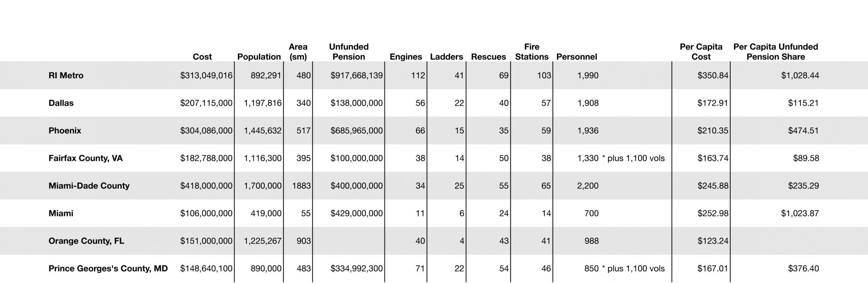
Task: Click the Rescues column header
Action: 488,57
